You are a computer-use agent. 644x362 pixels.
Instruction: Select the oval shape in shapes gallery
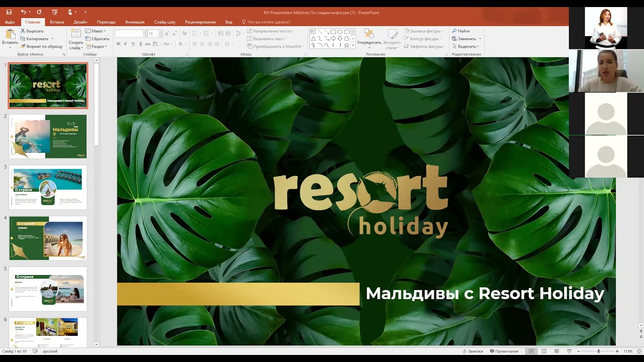pyautogui.click(x=340, y=32)
